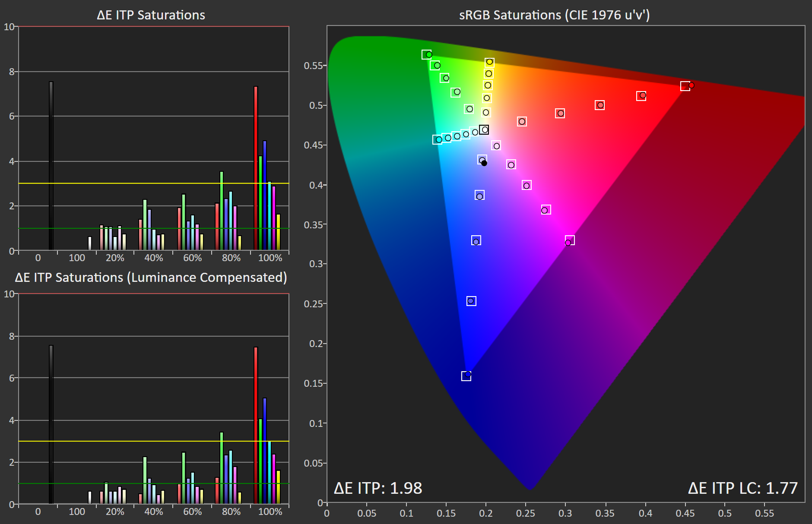812x524 pixels.
Task: Select the 100% red target square on gamut
Action: (x=685, y=86)
